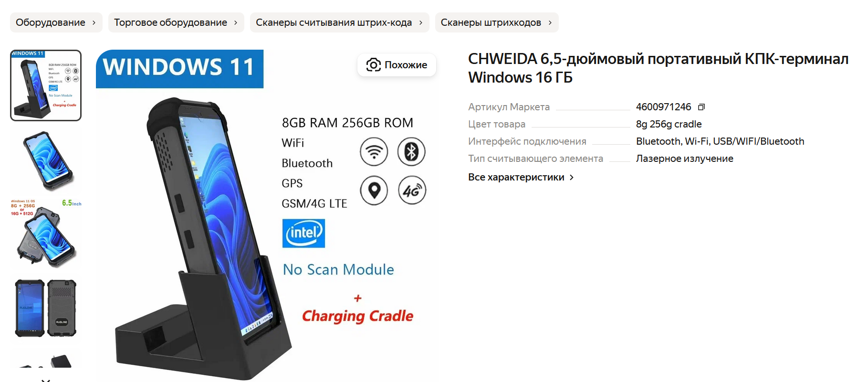This screenshot has height=382, width=868.
Task: Click the camera icon in Похожие
Action: pyautogui.click(x=374, y=65)
